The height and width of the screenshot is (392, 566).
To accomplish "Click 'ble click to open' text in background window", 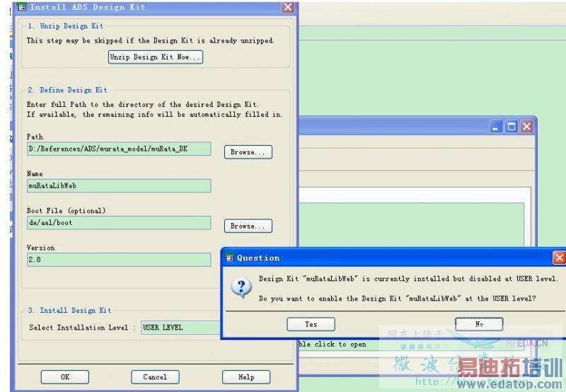I will click(333, 345).
